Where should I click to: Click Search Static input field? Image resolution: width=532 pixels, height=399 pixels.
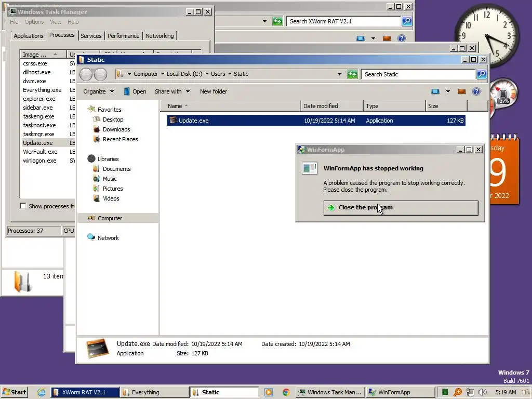point(418,74)
